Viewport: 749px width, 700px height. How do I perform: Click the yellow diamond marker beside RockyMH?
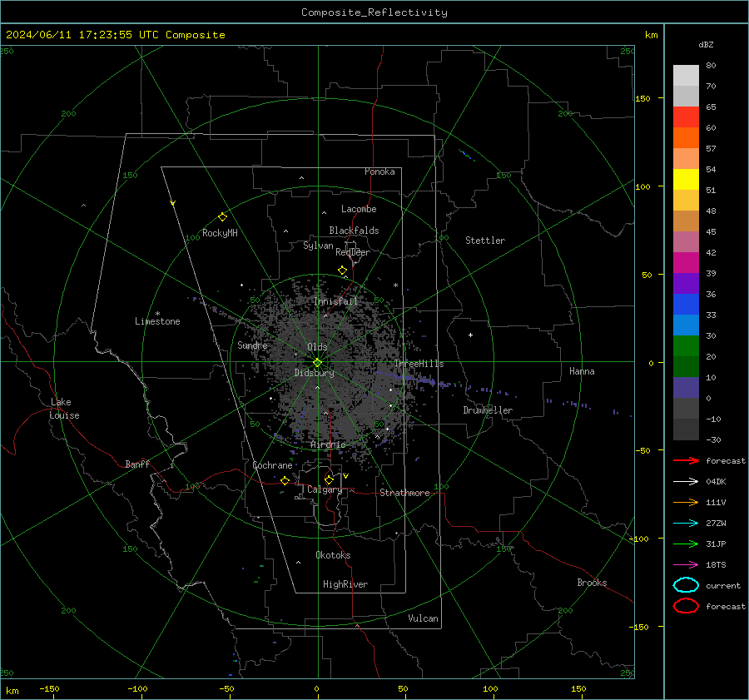coord(222,217)
